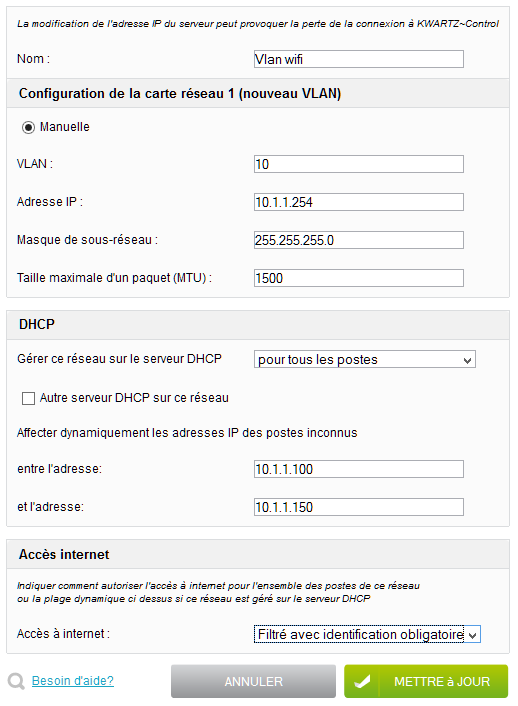The width and height of the screenshot is (518, 706).
Task: Click the Masque de sous-réseau field
Action: [x=359, y=240]
